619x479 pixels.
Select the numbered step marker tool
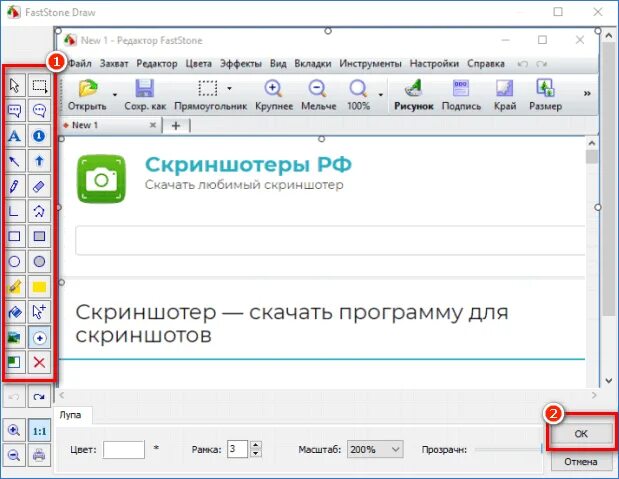point(39,136)
